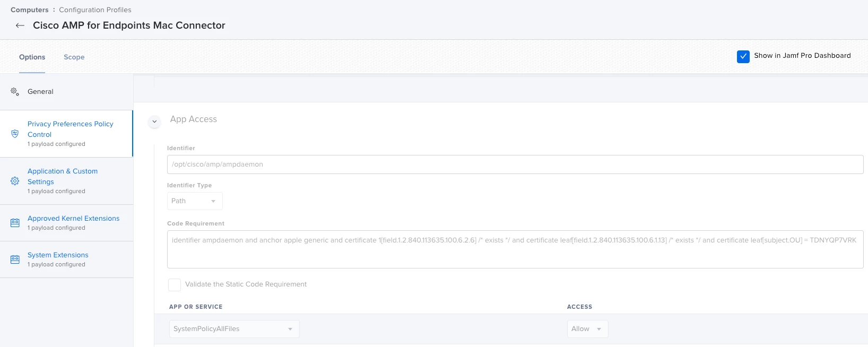Screen dimensions: 868x347
Task: Click the App Access section heading
Action: pyautogui.click(x=194, y=119)
